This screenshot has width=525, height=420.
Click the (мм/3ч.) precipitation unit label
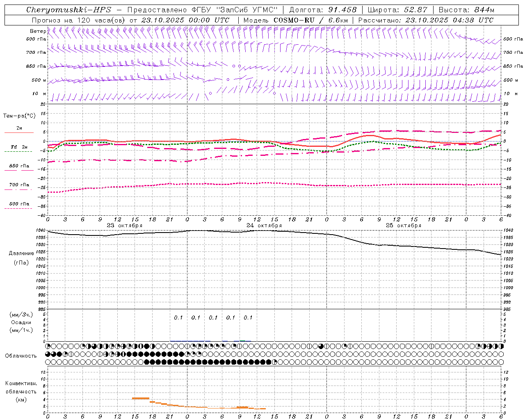tap(21, 315)
